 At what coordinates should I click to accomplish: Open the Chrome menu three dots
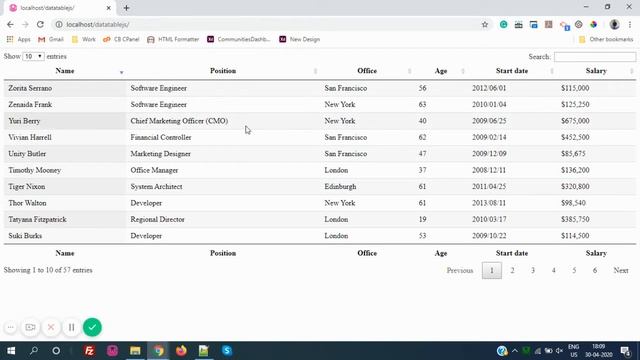[630, 24]
